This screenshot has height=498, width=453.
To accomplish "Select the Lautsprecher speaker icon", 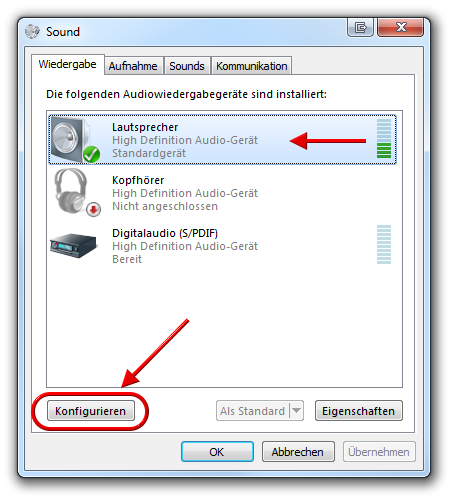I will [72, 139].
